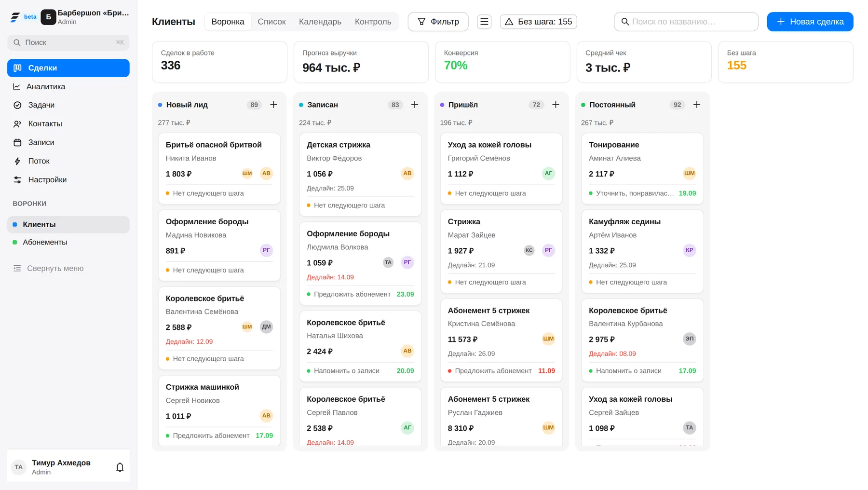Add a deal to Постоянный column
Screen dimensions: 868x490
[x=697, y=105]
